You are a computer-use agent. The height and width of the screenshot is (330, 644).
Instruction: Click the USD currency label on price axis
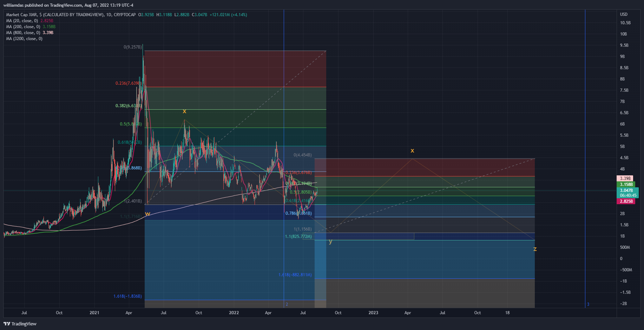(x=624, y=14)
